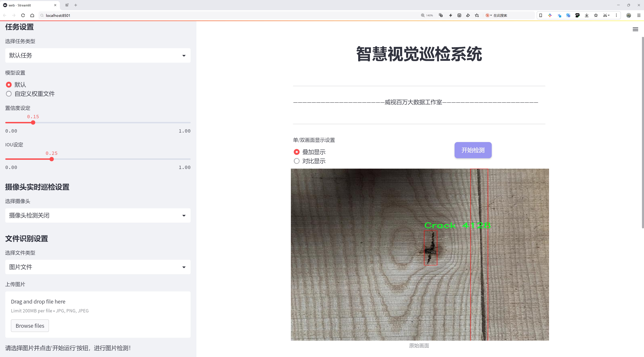Open a new browser tab with plus
The width and height of the screenshot is (644, 357).
tap(76, 5)
